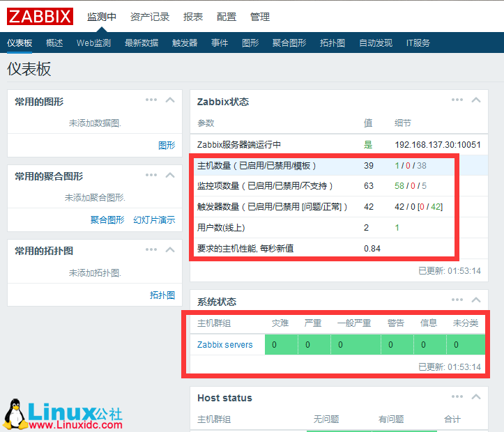Click the 一般严重 count cell for Zabbix servers

point(356,345)
